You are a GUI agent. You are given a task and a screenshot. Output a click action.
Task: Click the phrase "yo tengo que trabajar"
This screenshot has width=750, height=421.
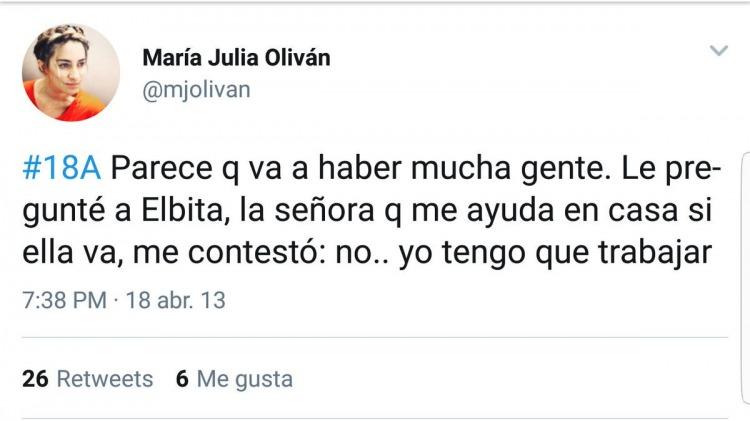point(554,255)
